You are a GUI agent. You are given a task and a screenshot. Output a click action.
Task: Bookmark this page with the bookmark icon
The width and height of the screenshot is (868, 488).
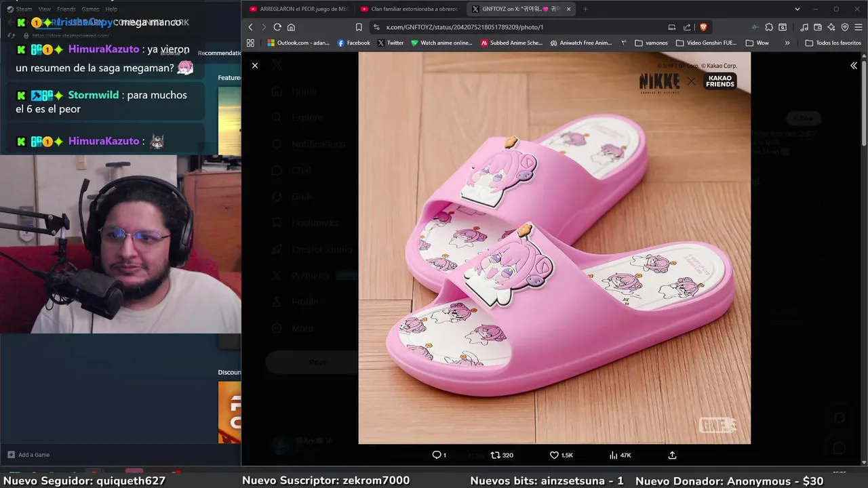click(359, 27)
